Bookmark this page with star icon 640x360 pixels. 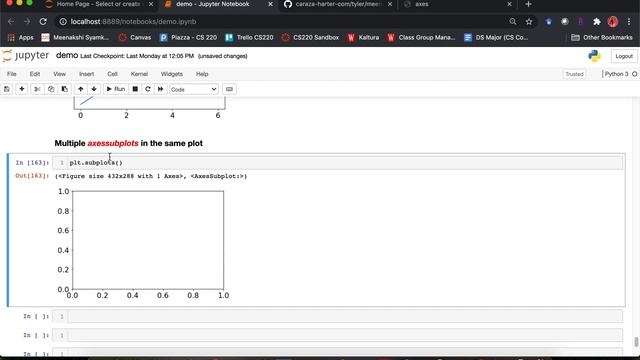point(529,22)
